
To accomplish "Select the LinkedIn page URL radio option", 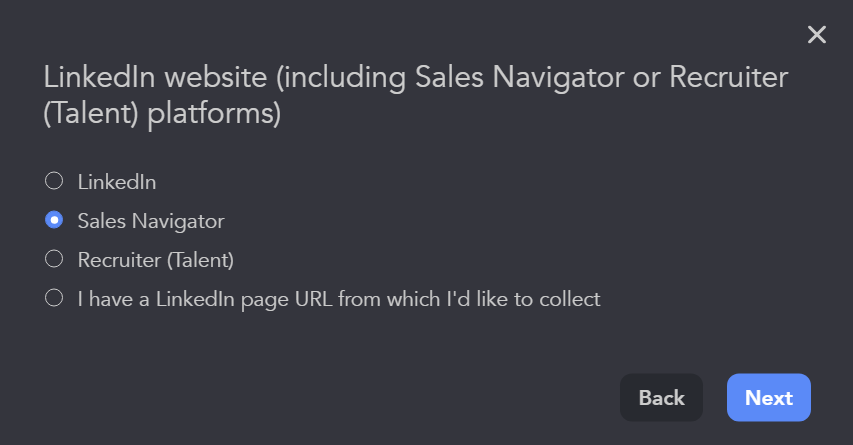I will (54, 298).
